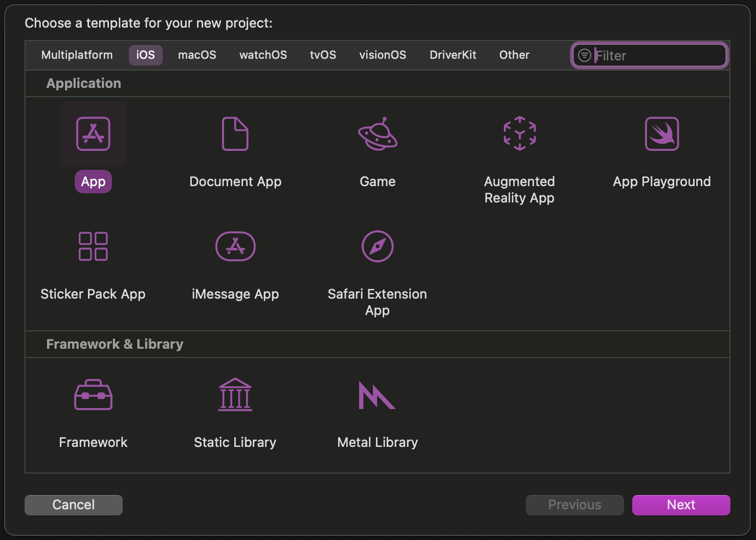Select the App template icon
This screenshot has width=756, height=540.
tap(93, 134)
